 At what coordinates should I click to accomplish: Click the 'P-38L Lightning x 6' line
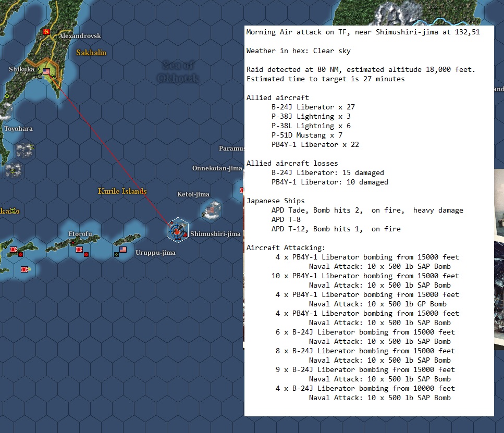point(311,126)
